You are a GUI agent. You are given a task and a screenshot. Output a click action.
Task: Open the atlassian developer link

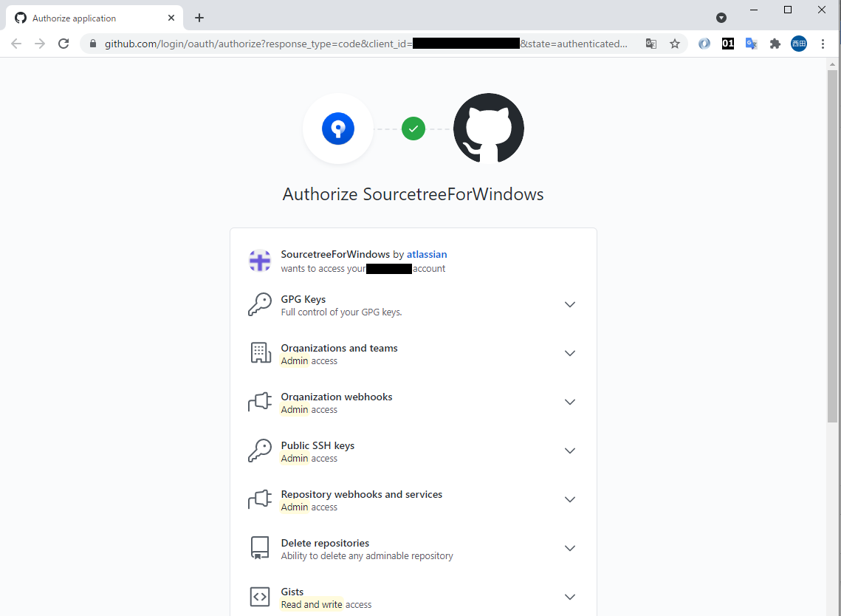(427, 254)
